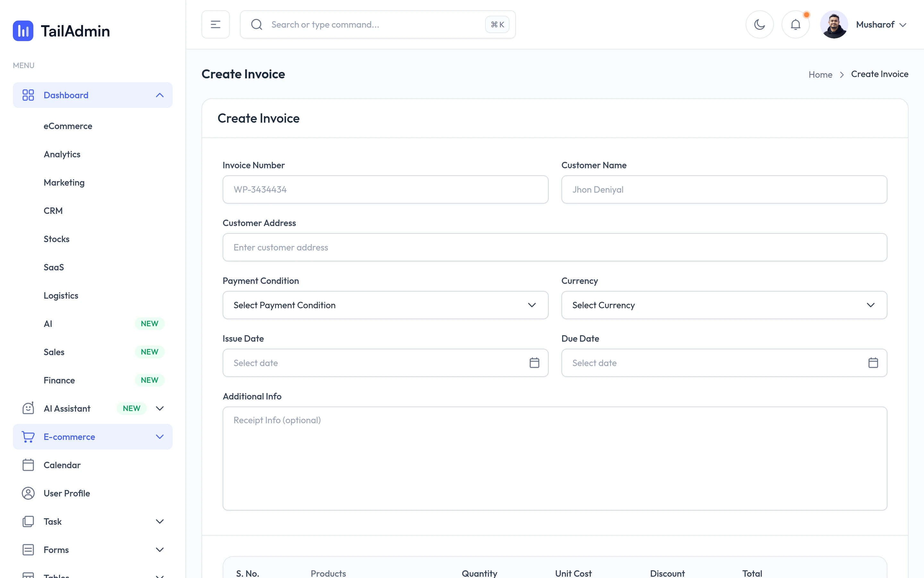Open the Due Date calendar icon

coord(873,363)
